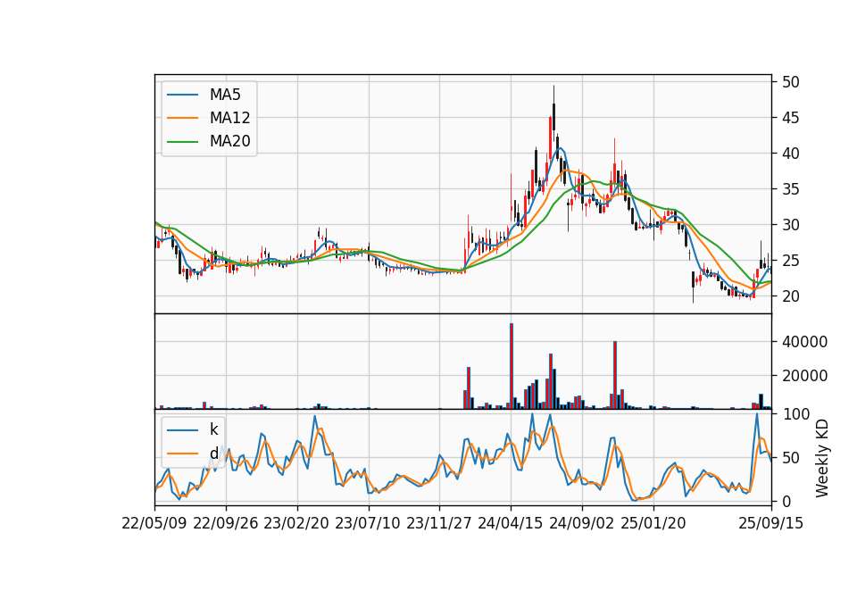Click the d legend label

pos(214,454)
